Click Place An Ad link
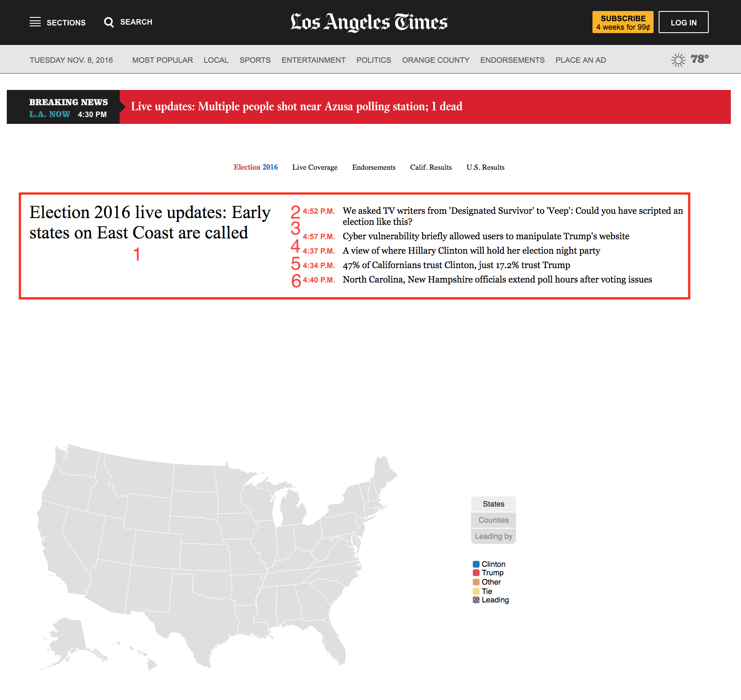The image size is (741, 700). 581,60
